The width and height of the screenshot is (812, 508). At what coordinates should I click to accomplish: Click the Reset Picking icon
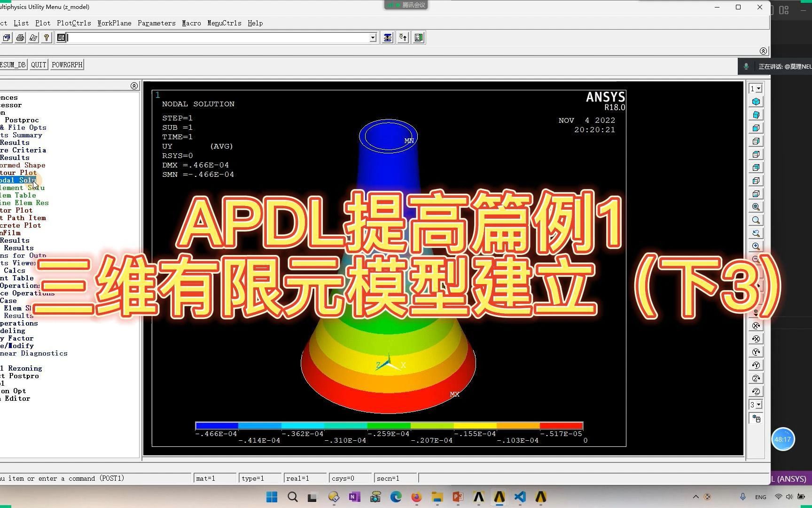[x=403, y=38]
